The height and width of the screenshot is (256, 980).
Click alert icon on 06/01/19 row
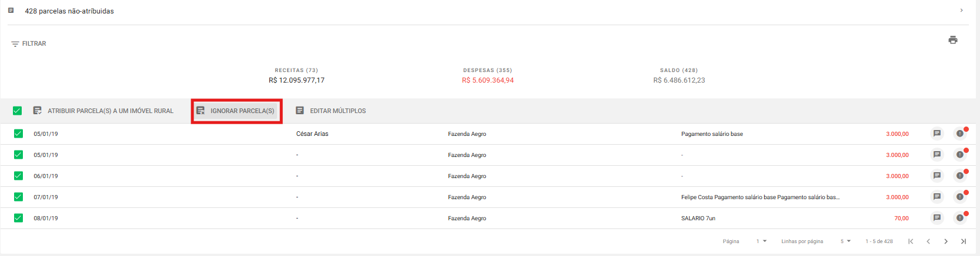pyautogui.click(x=960, y=176)
